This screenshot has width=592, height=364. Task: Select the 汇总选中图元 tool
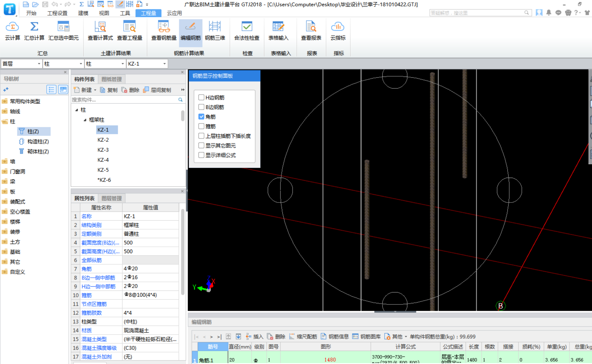point(63,31)
